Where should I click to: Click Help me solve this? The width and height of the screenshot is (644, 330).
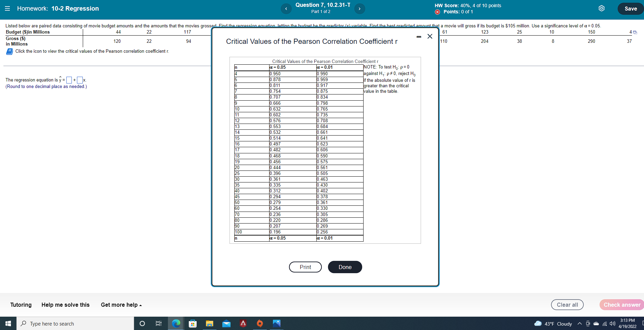coord(65,305)
